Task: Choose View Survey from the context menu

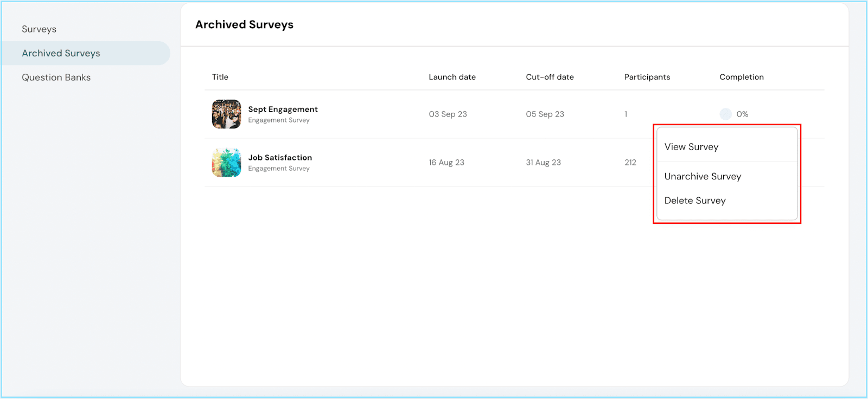Action: click(x=691, y=147)
